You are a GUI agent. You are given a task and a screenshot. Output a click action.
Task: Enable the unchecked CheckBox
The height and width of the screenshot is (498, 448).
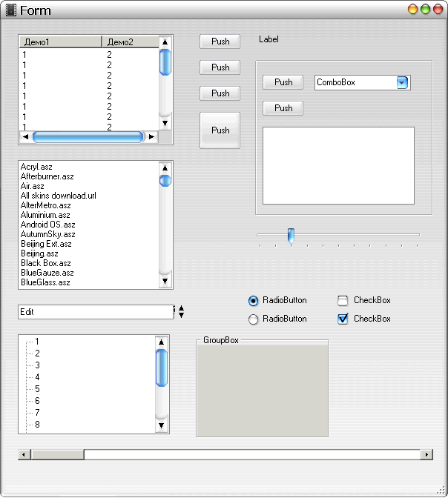[343, 301]
